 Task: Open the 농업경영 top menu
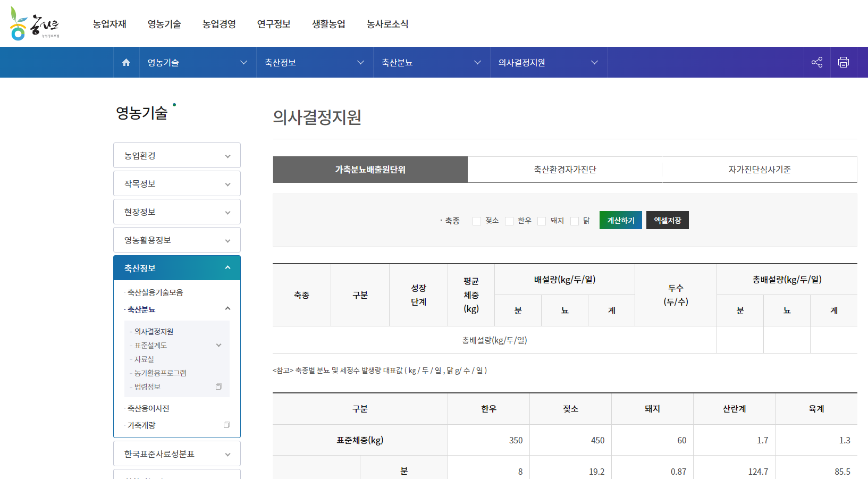pos(219,24)
